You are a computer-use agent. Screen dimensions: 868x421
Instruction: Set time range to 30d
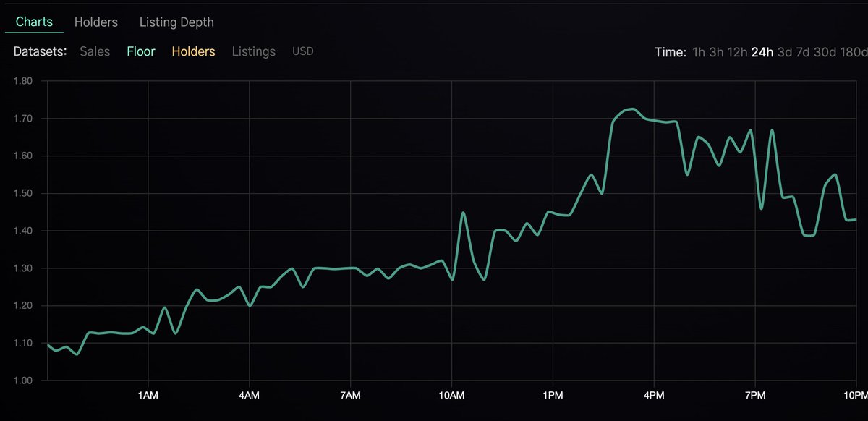(825, 52)
